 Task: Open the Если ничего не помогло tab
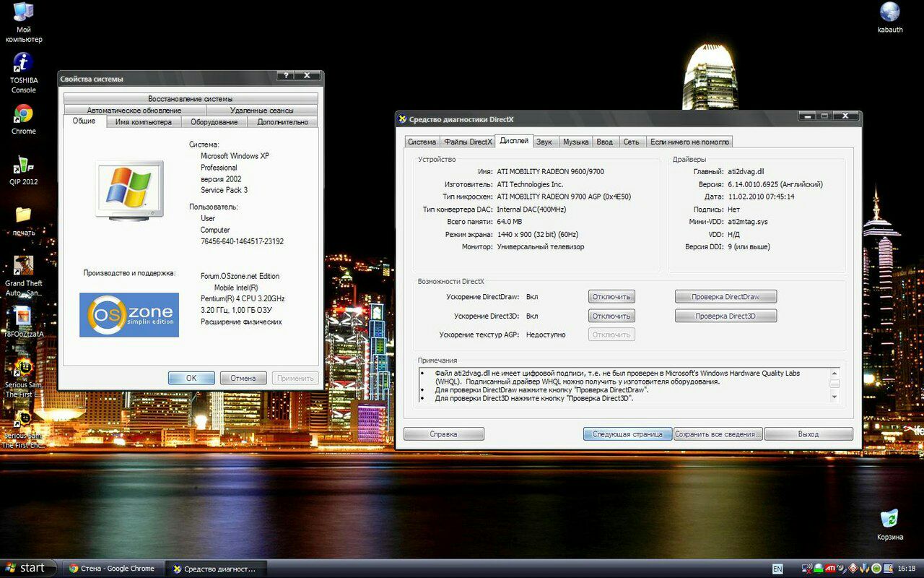pyautogui.click(x=689, y=142)
